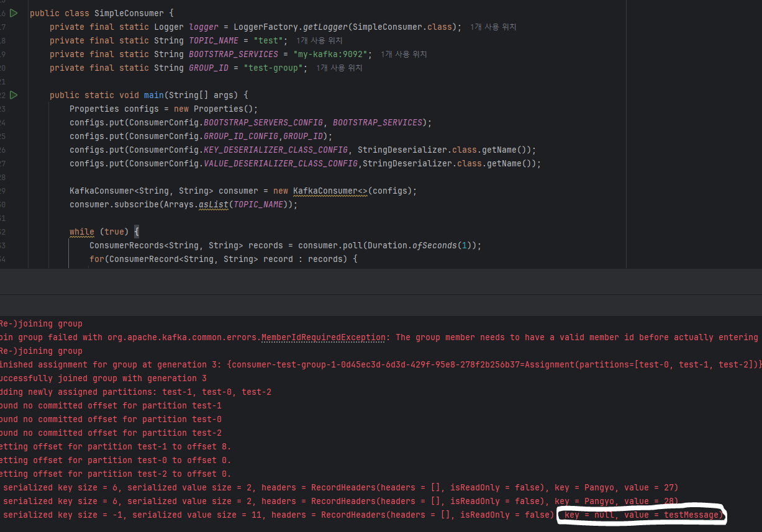Screen dimensions: 762x532
Task: Click the underlined KafkaConsumer<> constructor call
Action: pyautogui.click(x=330, y=191)
